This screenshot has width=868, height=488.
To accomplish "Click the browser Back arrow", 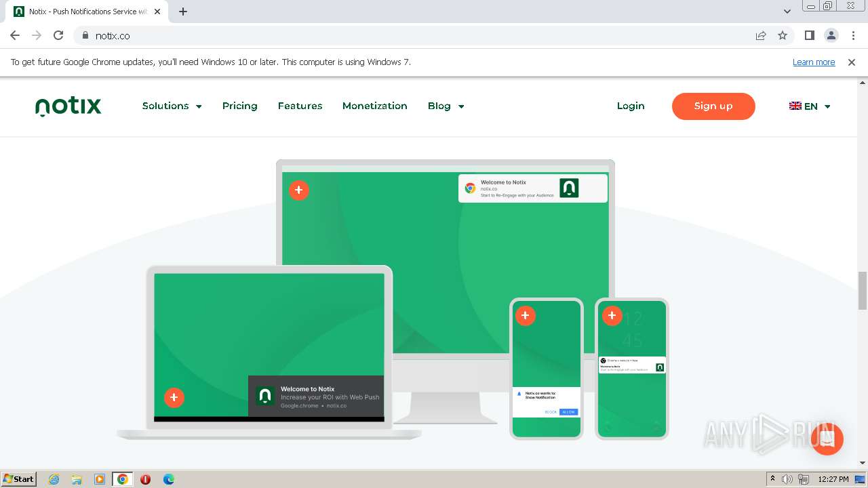I will coord(15,36).
